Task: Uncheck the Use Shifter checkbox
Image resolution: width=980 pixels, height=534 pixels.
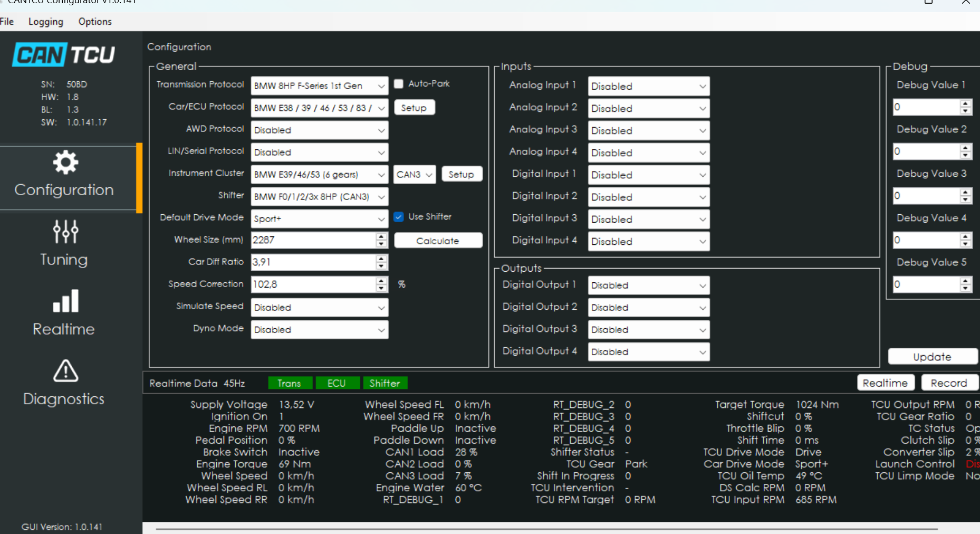Action: point(399,217)
